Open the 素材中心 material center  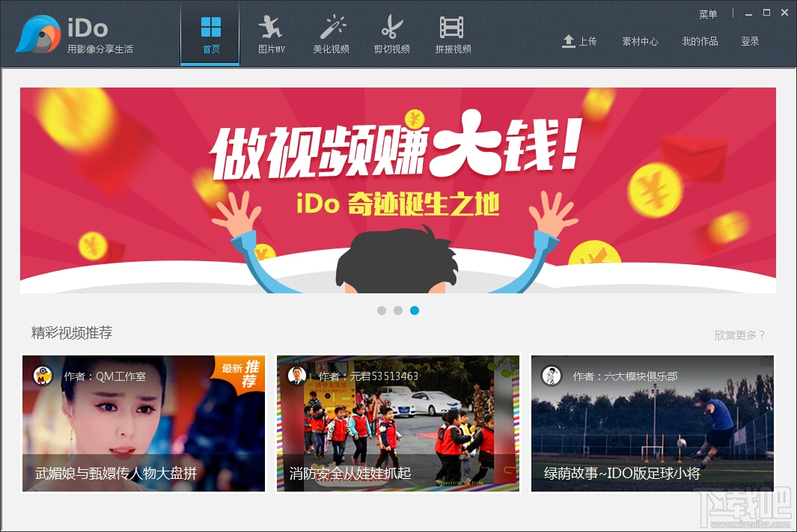pyautogui.click(x=640, y=42)
